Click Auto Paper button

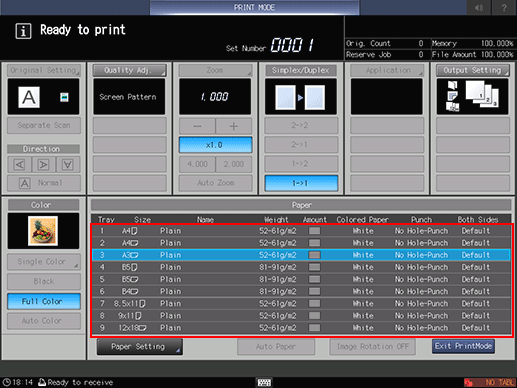coord(276,347)
